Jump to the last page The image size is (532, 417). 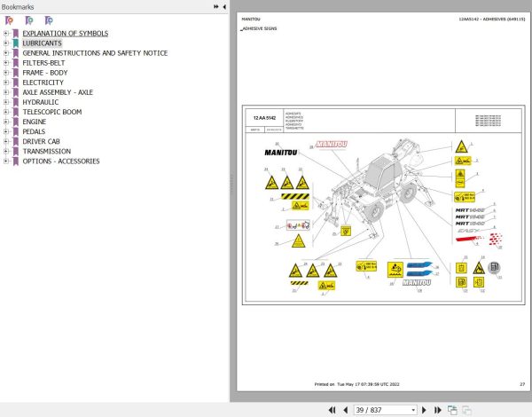[x=438, y=410]
